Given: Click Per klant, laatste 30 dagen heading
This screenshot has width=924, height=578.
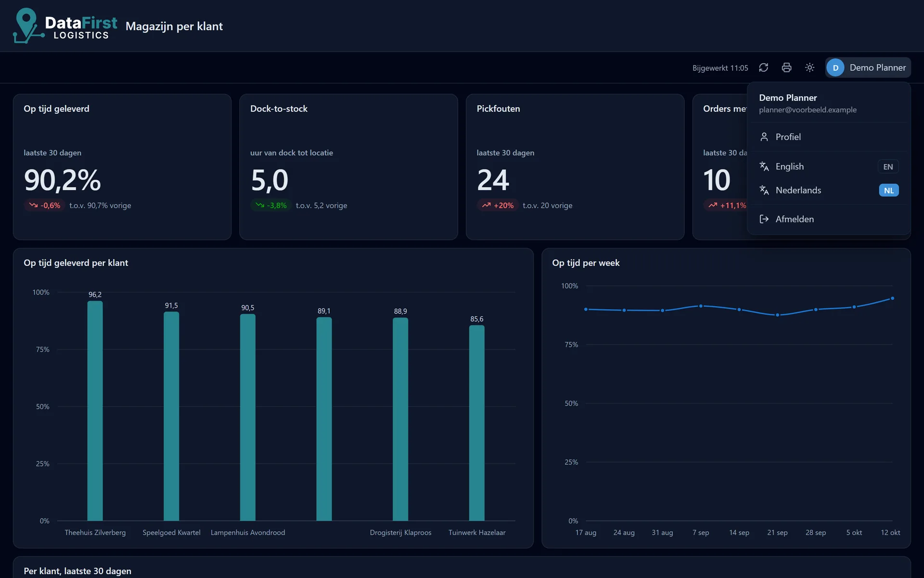Looking at the screenshot, I should [77, 571].
